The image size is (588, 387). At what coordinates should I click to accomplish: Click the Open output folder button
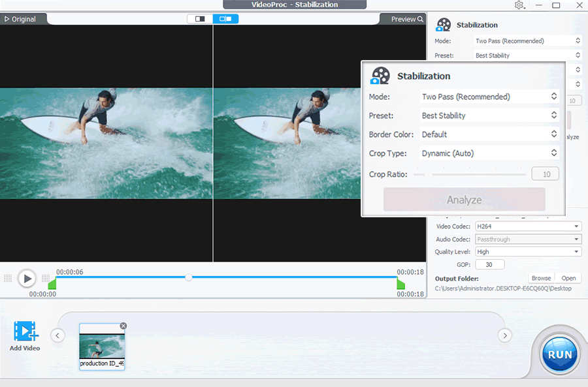pyautogui.click(x=568, y=278)
